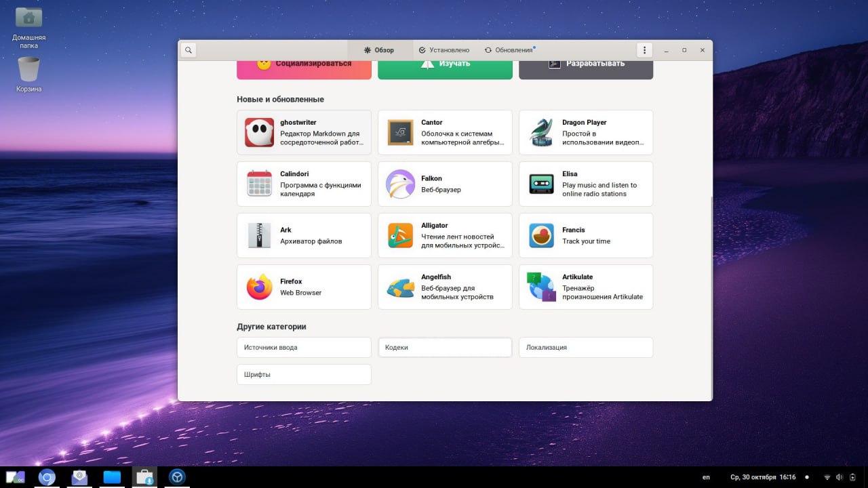This screenshot has width=868, height=488.
Task: Click the Новые и обновленные heading
Action: point(281,100)
